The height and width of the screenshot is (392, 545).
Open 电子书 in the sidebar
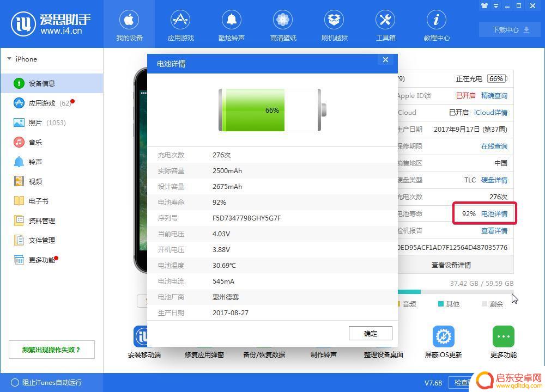[52, 201]
